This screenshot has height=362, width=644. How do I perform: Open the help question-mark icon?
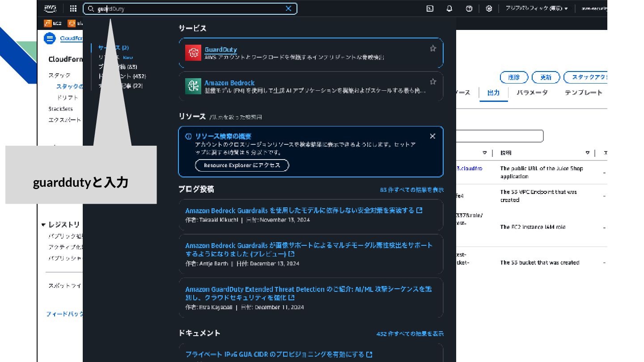coord(469,8)
